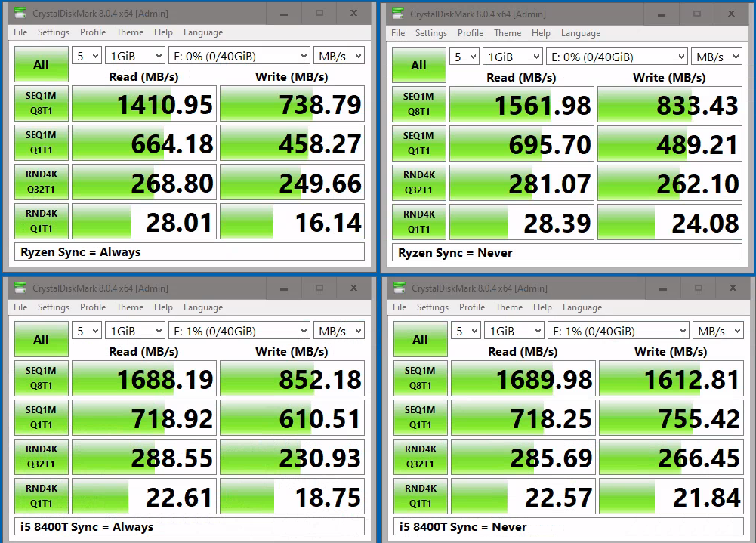This screenshot has height=543, width=756.
Task: Run All tests in Ryzen Sync Never window
Action: 419,65
